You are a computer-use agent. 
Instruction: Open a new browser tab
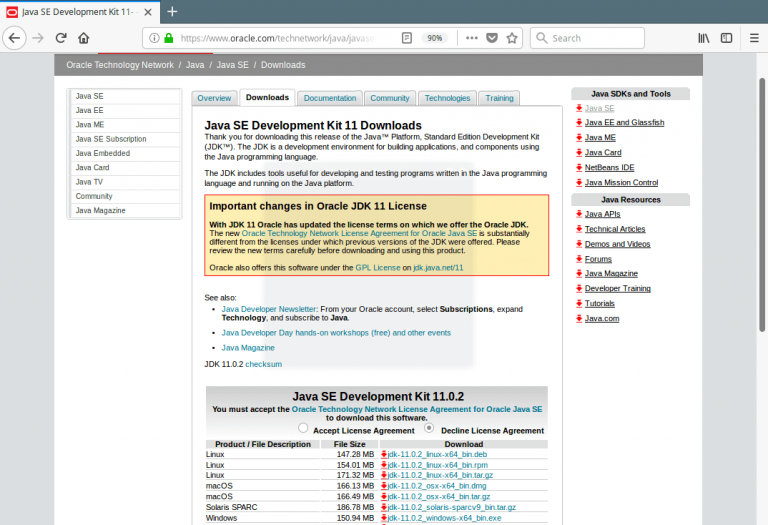[x=172, y=11]
